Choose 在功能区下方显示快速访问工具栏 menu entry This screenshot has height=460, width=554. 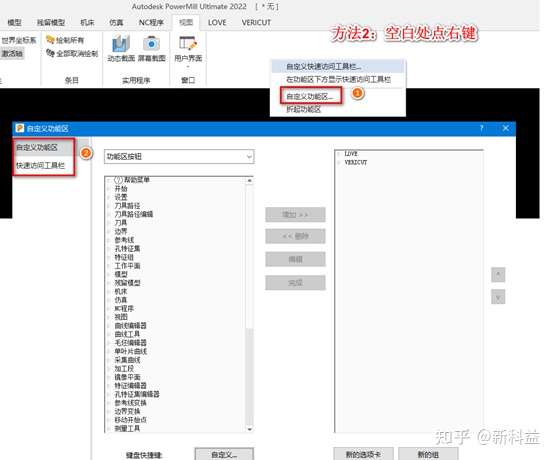pyautogui.click(x=338, y=79)
